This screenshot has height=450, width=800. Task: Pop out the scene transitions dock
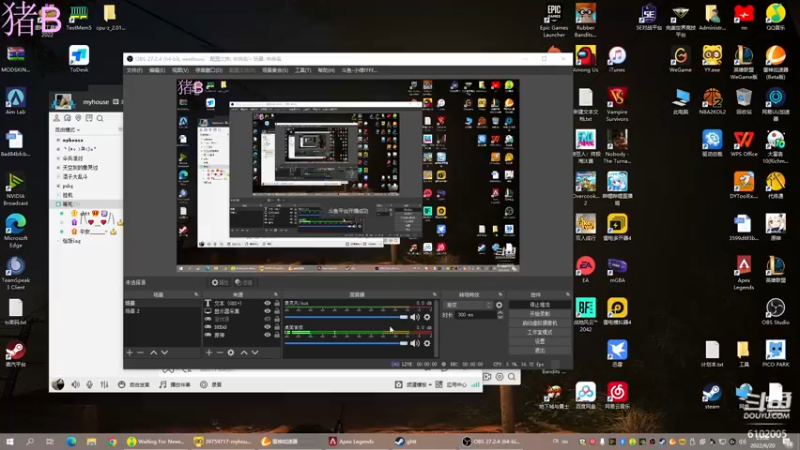(500, 294)
